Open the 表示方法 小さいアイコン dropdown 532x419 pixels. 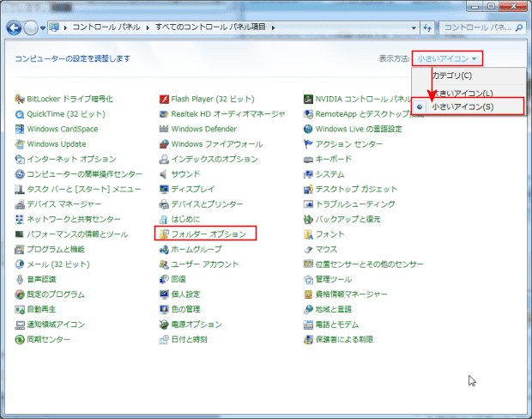tap(447, 58)
